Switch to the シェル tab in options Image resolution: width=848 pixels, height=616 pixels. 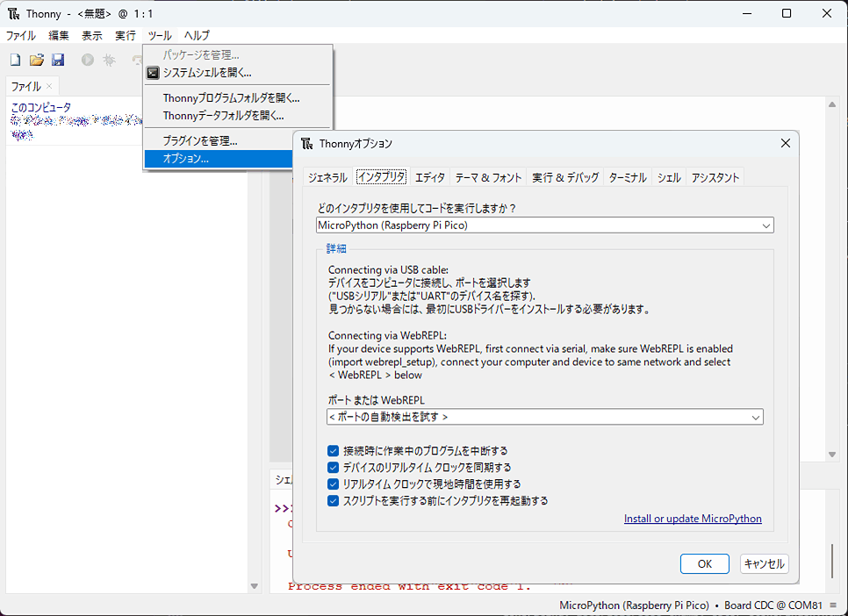coord(669,177)
